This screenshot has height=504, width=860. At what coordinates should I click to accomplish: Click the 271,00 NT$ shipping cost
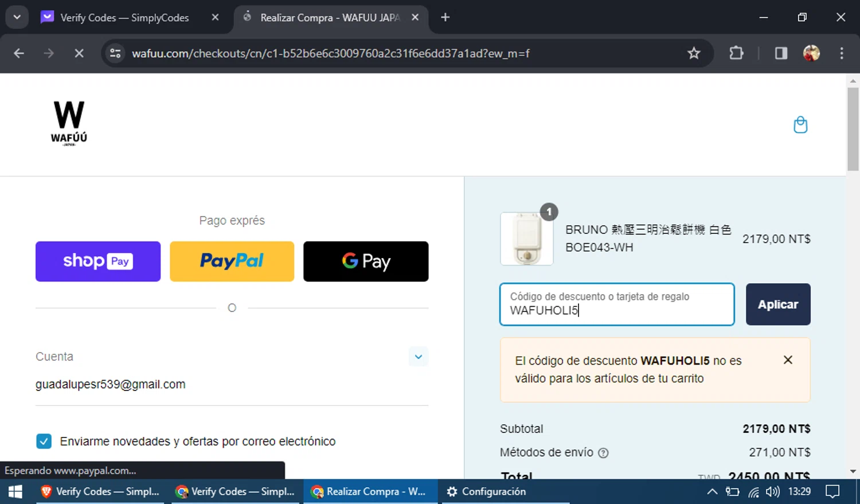780,452
